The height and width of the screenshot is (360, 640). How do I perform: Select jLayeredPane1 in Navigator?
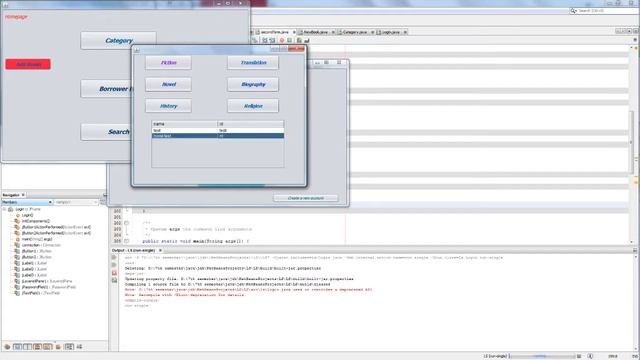[47, 281]
